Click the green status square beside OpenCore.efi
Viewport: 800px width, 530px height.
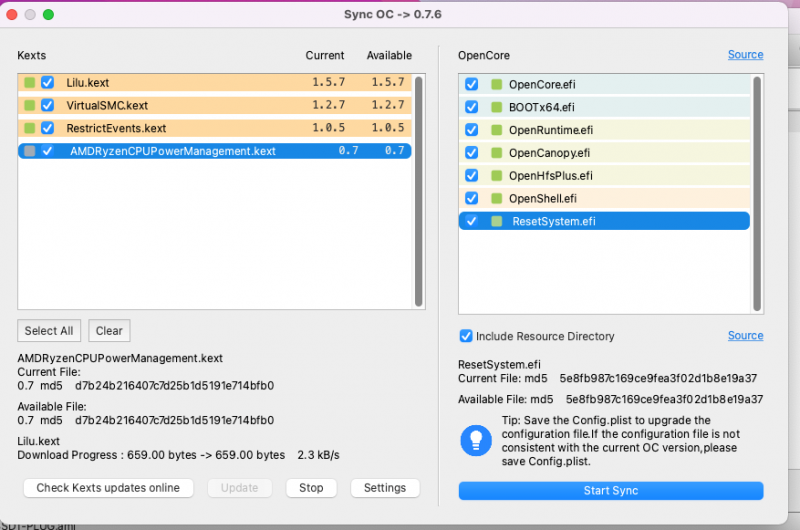click(x=496, y=85)
